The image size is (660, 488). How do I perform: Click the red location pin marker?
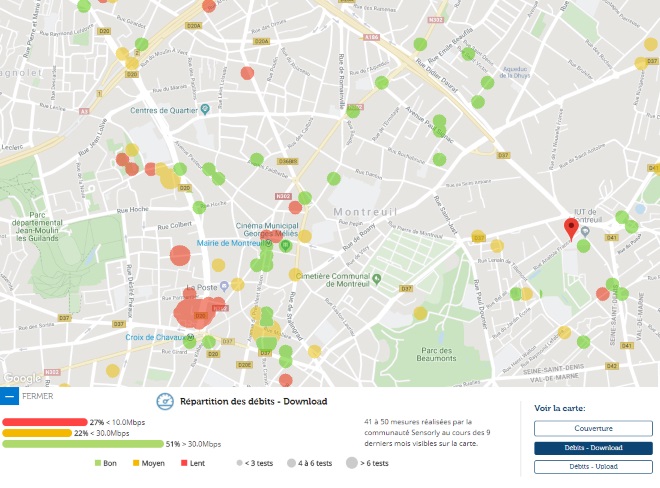[x=571, y=229]
